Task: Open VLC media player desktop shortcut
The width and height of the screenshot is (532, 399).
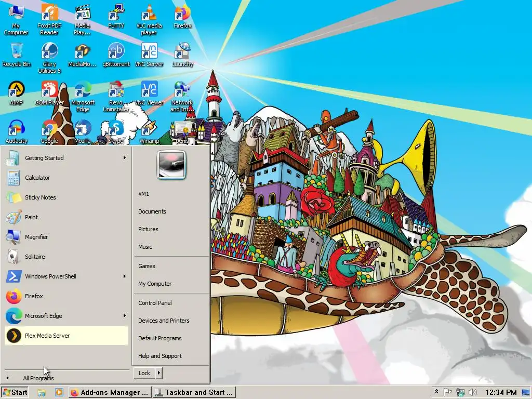Action: click(149, 19)
